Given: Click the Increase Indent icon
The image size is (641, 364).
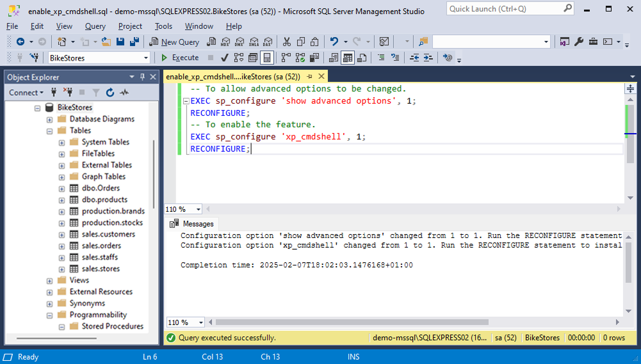Looking at the screenshot, I should (428, 58).
